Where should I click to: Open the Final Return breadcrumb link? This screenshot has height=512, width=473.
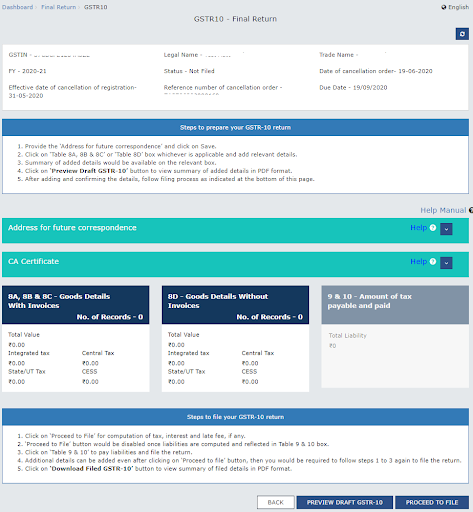coord(59,7)
